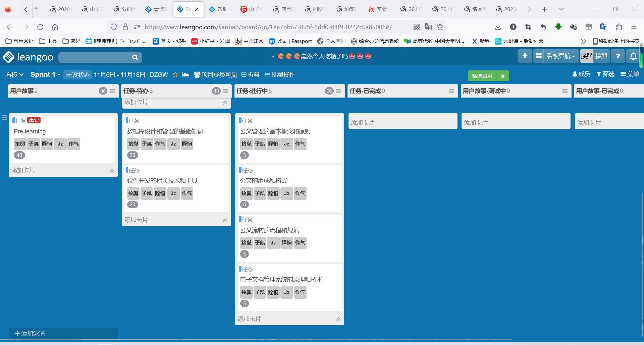The height and width of the screenshot is (345, 644).
Task: Open the 菜单 board menu
Action: 630,74
